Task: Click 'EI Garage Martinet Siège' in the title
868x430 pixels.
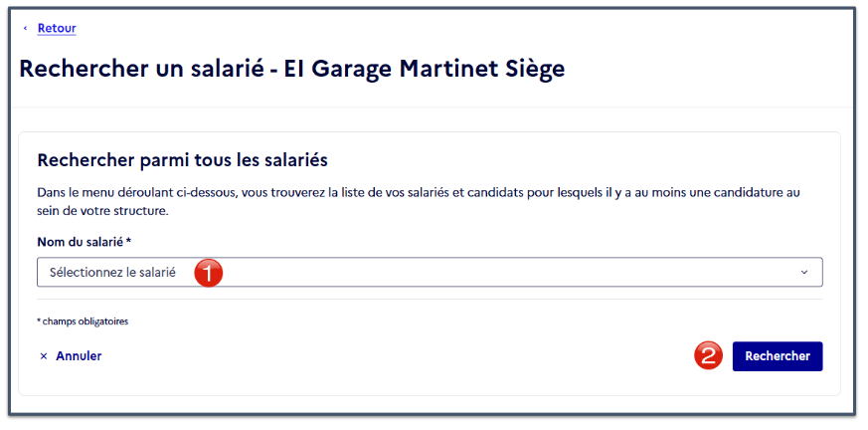Action: (x=425, y=69)
